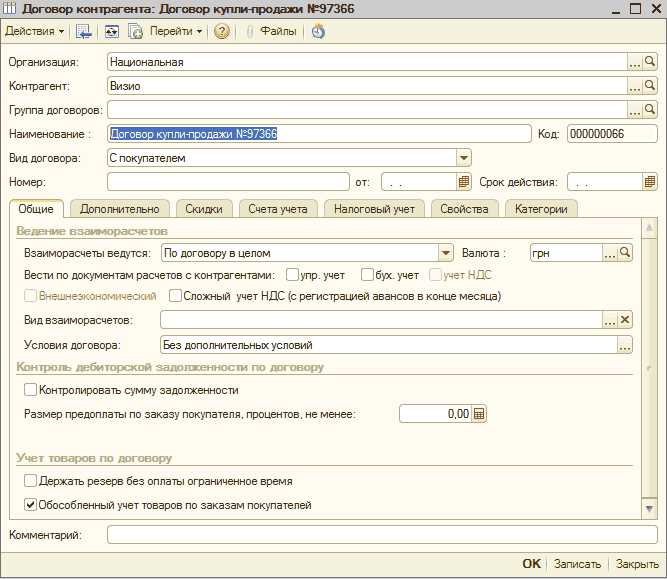This screenshot has width=667, height=579.
Task: Toggle the бух. учет checkbox
Action: (x=367, y=275)
